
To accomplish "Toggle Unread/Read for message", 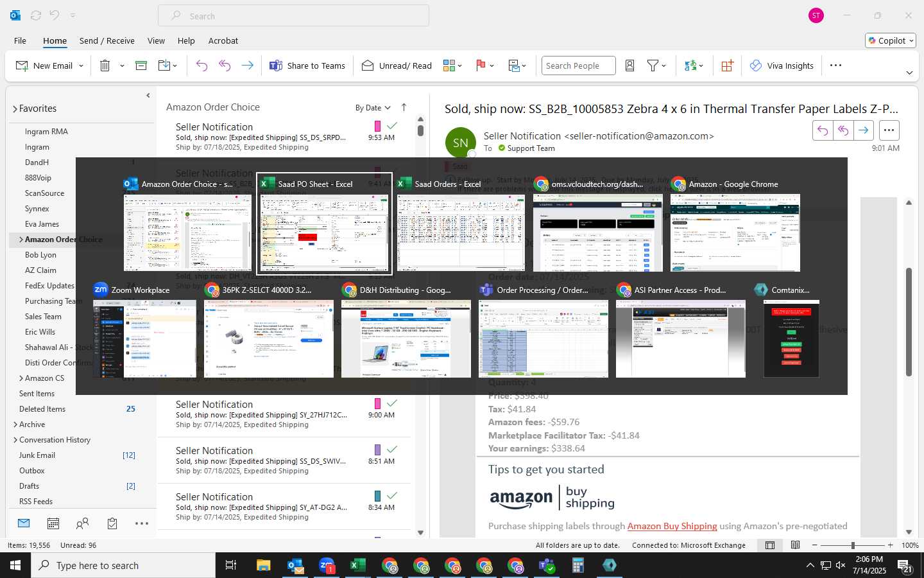I will click(x=397, y=66).
